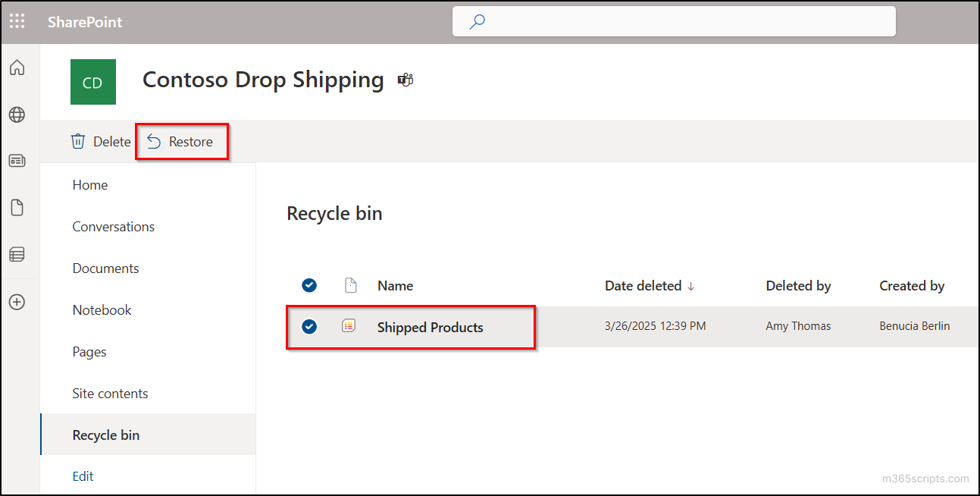Viewport: 980px width, 496px height.
Task: Open the Recycle bin navigation item
Action: point(105,435)
